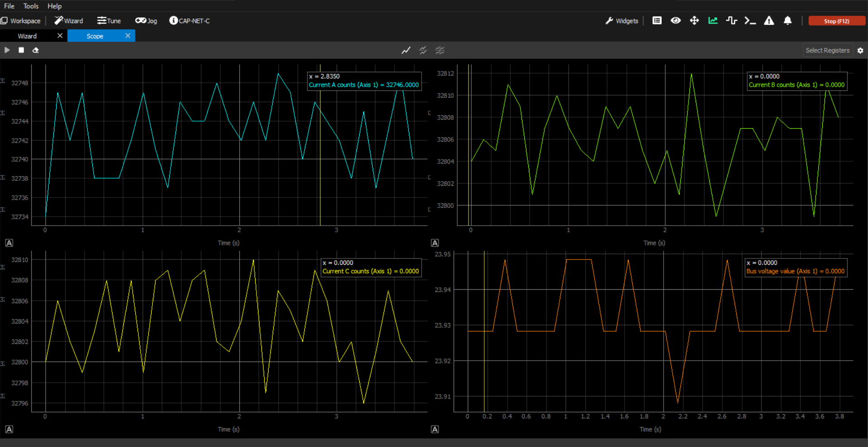The width and height of the screenshot is (868, 447).
Task: Click the eye watch icon in toolbar
Action: (675, 21)
